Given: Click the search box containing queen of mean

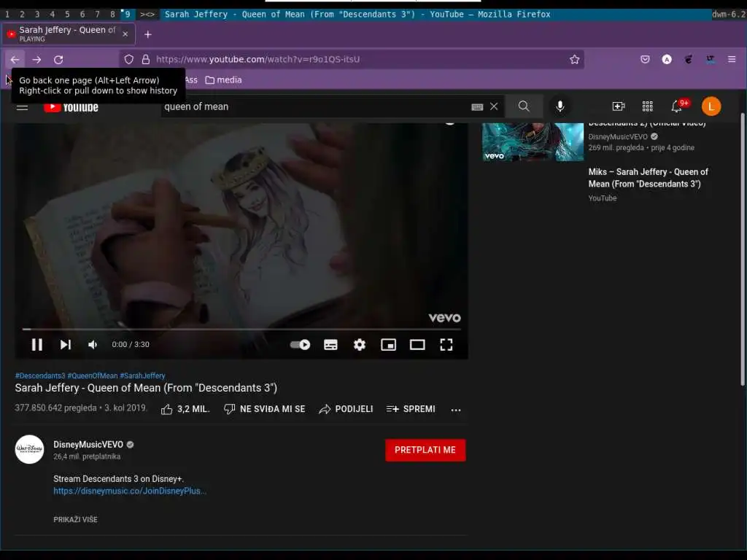Looking at the screenshot, I should [x=314, y=106].
